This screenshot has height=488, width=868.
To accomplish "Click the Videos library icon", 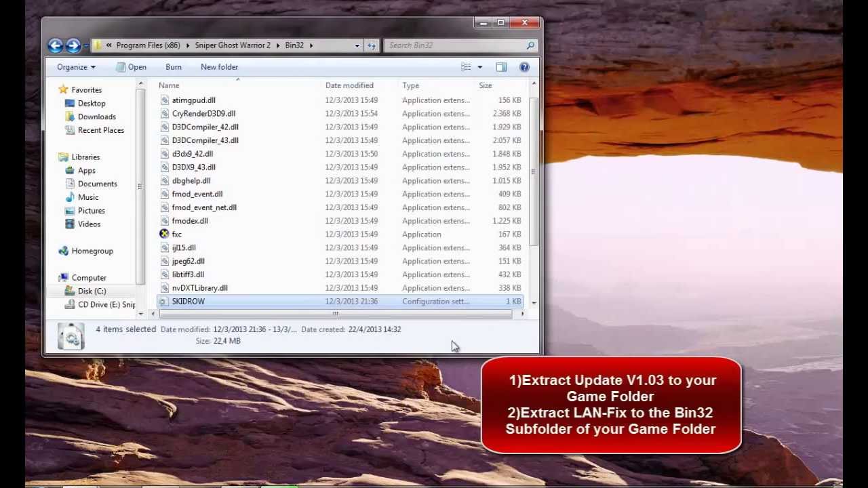I will pos(70,224).
